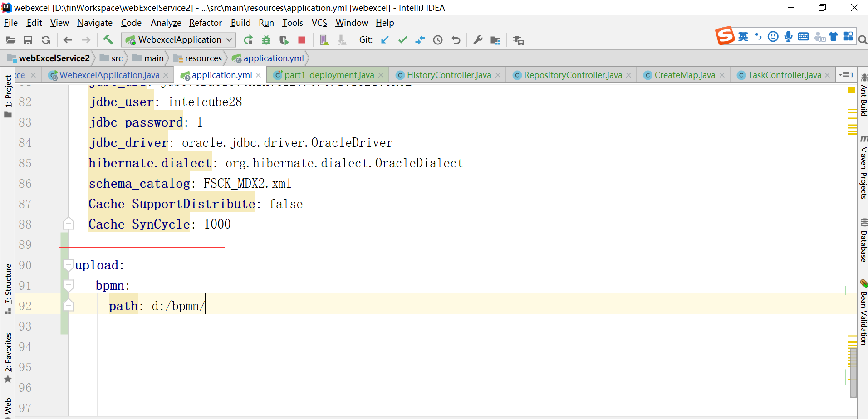Update project from Git
Viewport: 868px width, 419px height.
[x=385, y=40]
